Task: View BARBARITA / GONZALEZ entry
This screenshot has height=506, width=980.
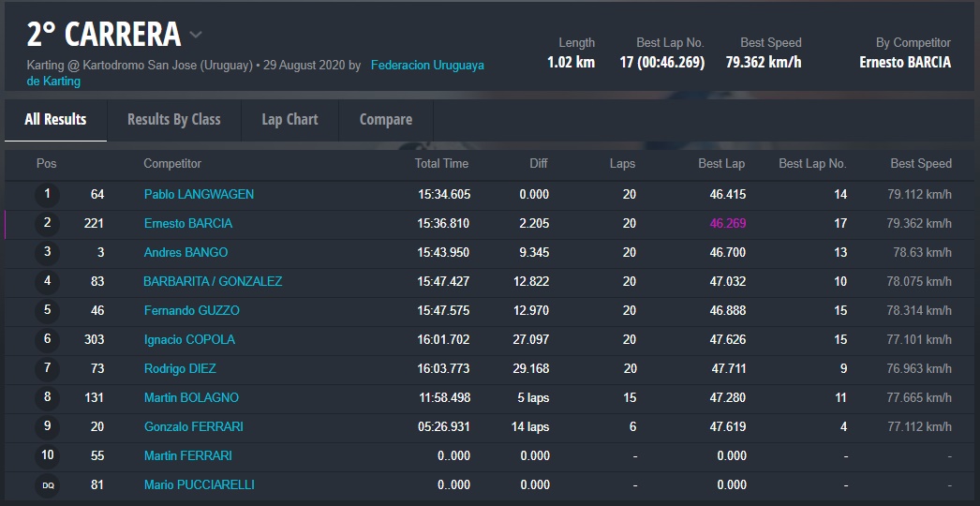Action: (213, 281)
